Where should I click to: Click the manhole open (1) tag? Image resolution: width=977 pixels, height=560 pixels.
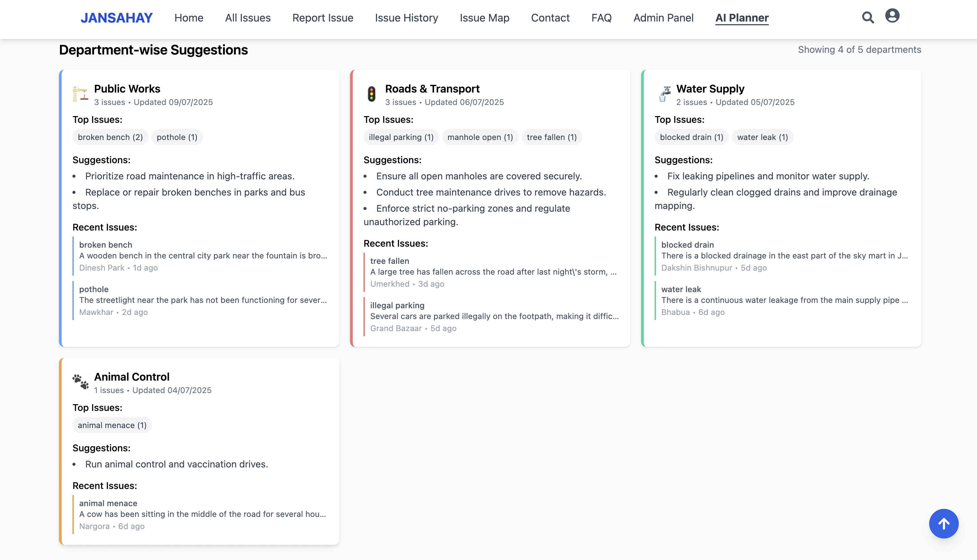(x=480, y=137)
